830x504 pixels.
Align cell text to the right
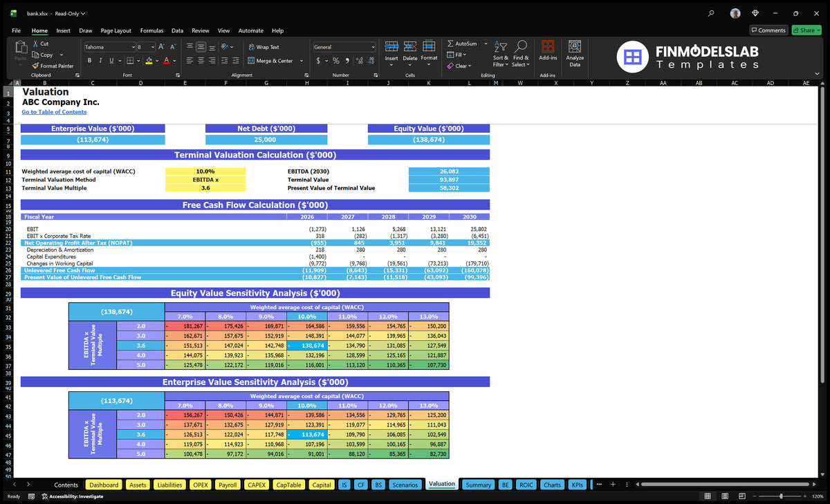(x=212, y=61)
